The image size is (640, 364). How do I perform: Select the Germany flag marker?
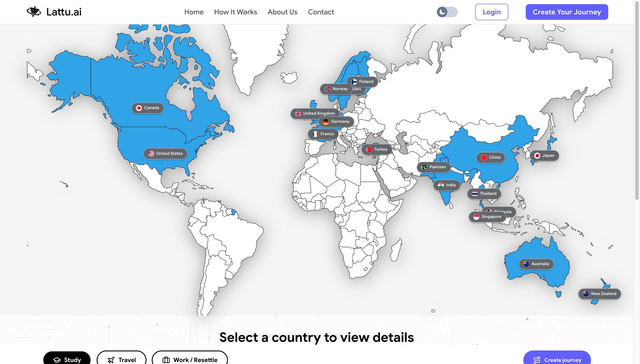click(x=336, y=121)
